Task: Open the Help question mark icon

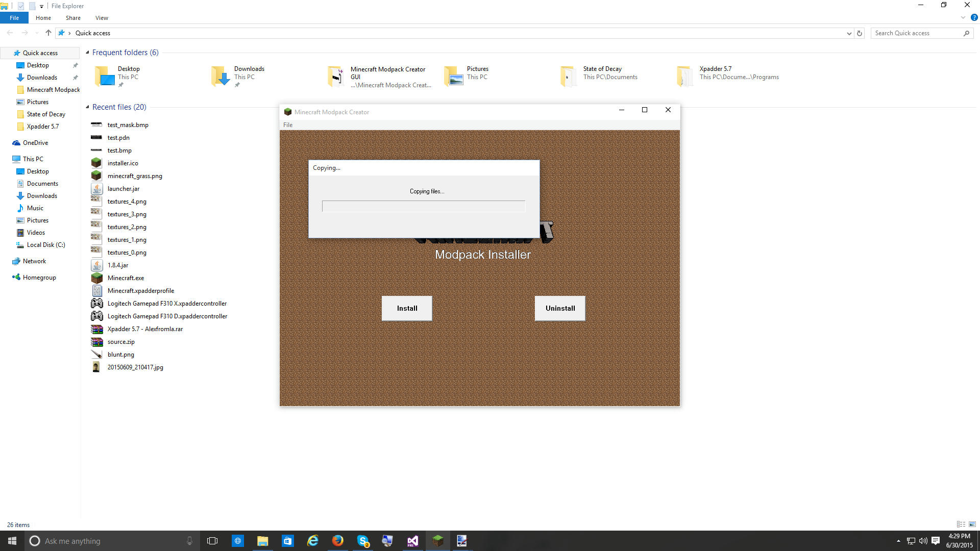Action: tap(974, 17)
